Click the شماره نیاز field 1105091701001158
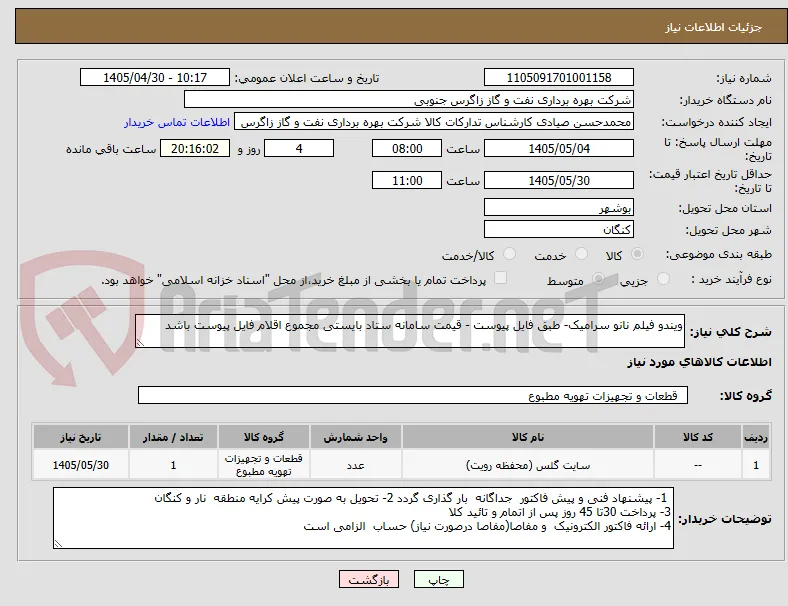This screenshot has width=788, height=606. pos(559,77)
